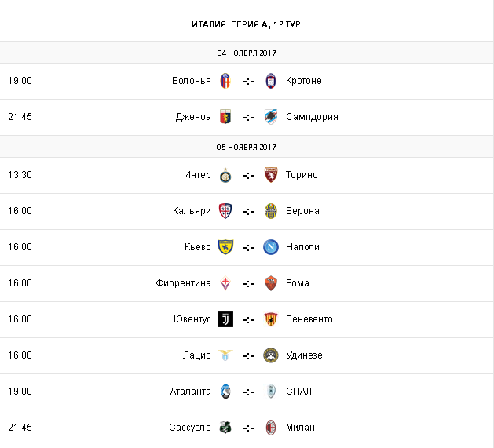Click the 13:30 kickoff time for Интер
Viewport: 494px width, 448px height.
20,175
